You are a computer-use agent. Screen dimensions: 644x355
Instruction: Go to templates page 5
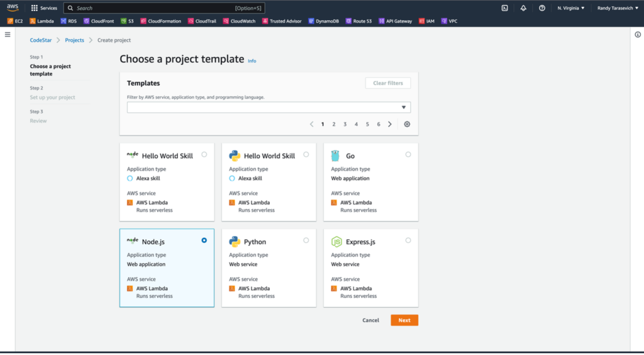pos(367,124)
